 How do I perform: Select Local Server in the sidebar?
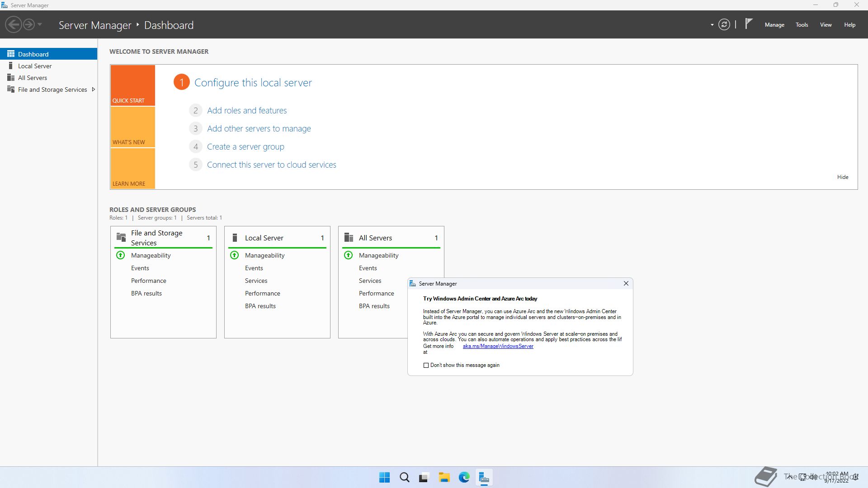pyautogui.click(x=49, y=66)
